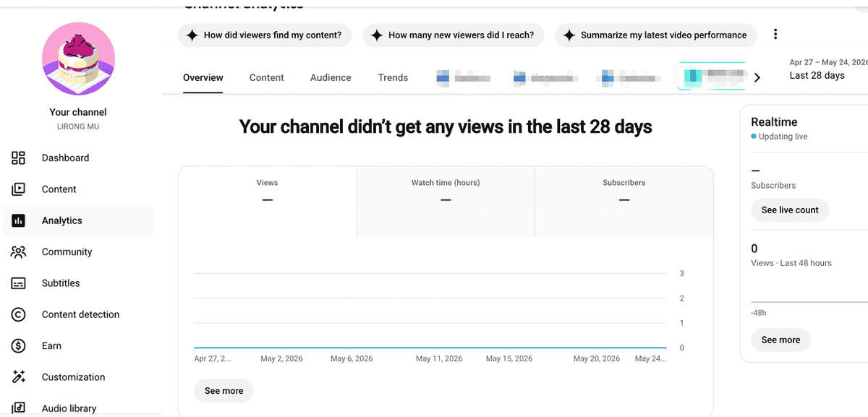Click the '-48h' realtime chart label
Image resolution: width=868 pixels, height=417 pixels.
coord(759,313)
